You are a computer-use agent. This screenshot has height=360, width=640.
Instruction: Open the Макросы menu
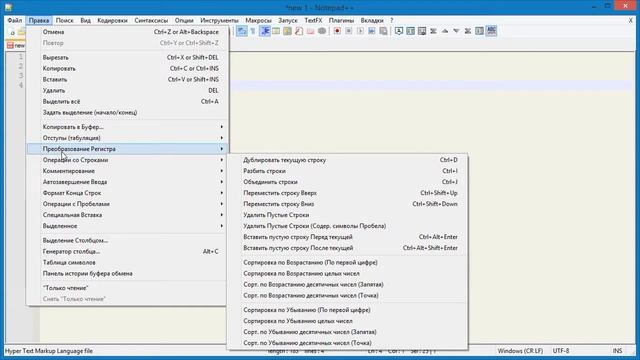click(x=258, y=20)
